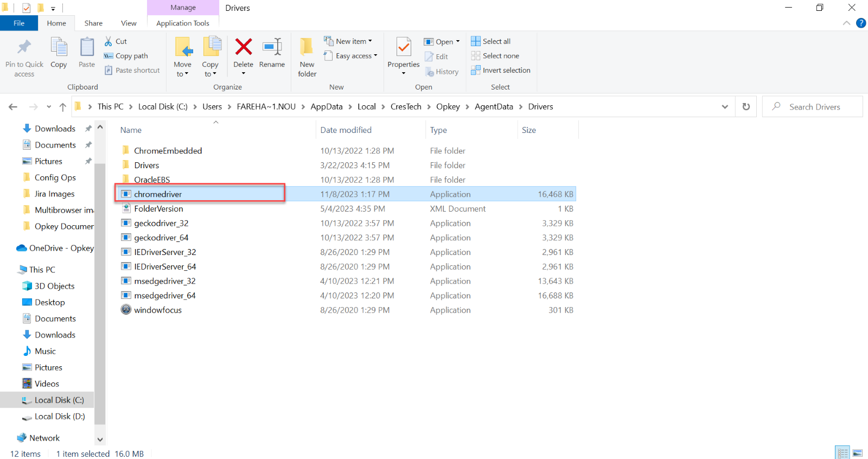
Task: Expand the Open button dropdown arrow
Action: 458,41
